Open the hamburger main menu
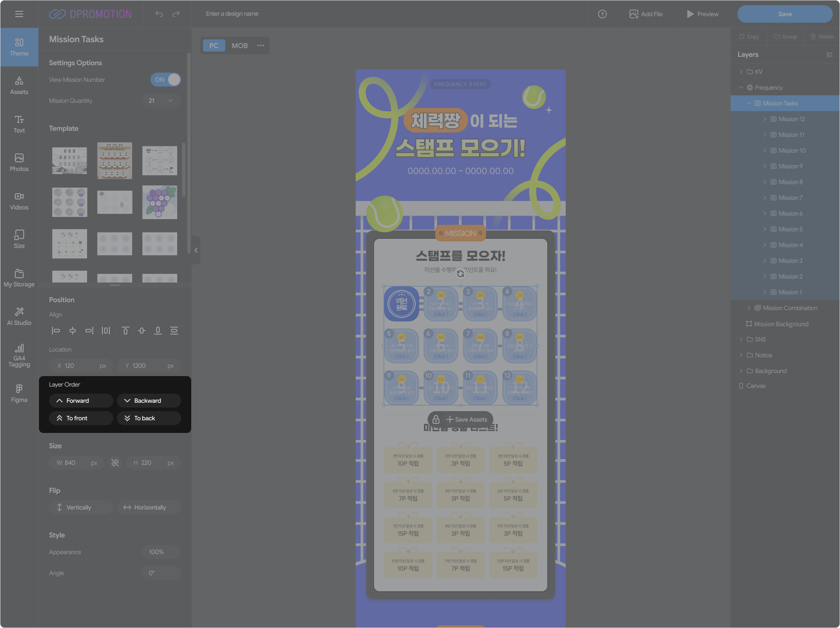This screenshot has height=628, width=840. tap(19, 14)
